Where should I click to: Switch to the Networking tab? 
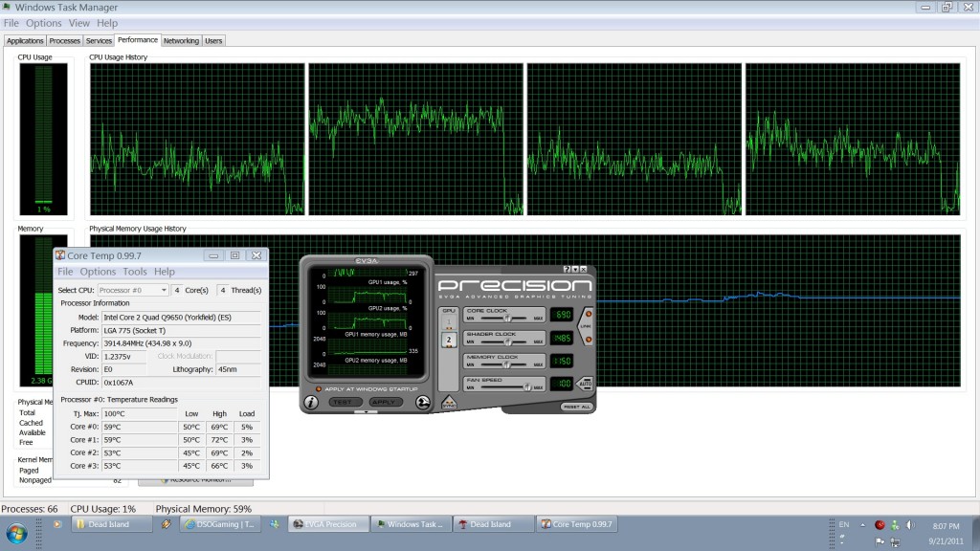[x=181, y=41]
